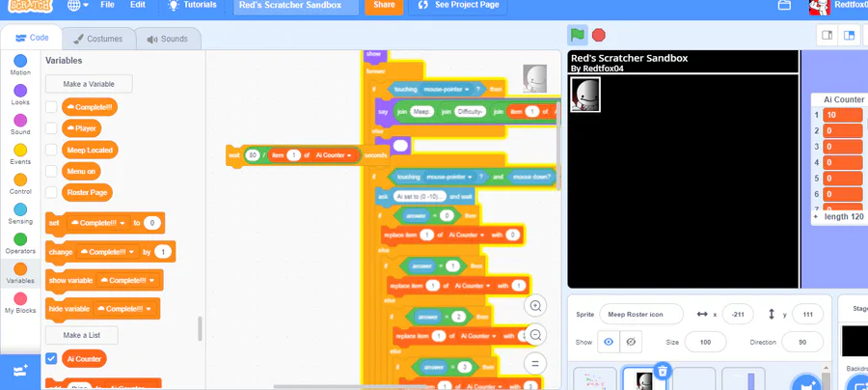868x390 pixels.
Task: Click item 1 value 10 in Ai Counter
Action: [x=843, y=115]
